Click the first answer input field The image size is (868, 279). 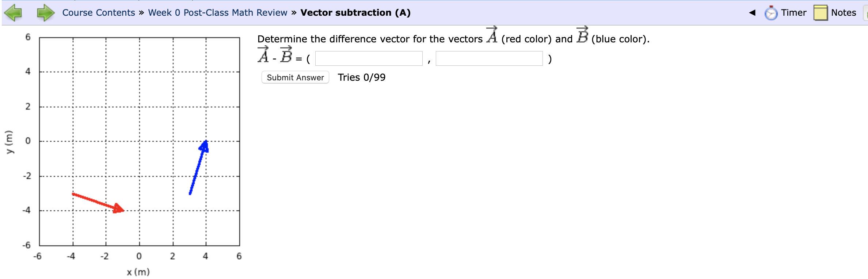coord(369,58)
